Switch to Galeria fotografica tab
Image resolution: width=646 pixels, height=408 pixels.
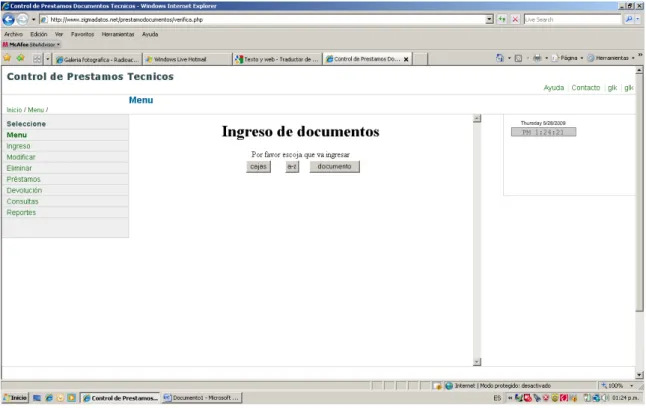(x=97, y=60)
